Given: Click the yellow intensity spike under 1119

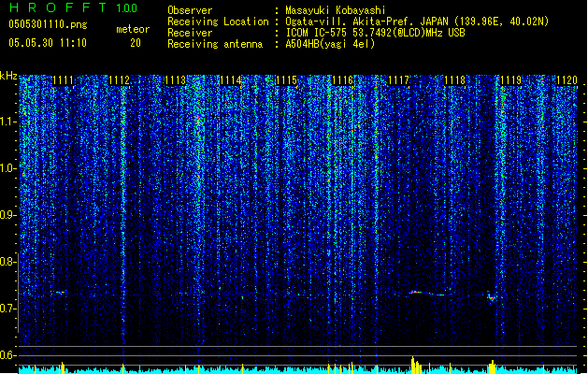Looking at the screenshot, I should [x=493, y=367].
